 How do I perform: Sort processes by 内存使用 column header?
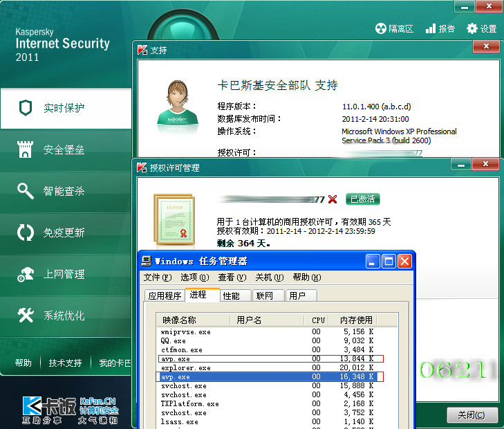(x=353, y=320)
